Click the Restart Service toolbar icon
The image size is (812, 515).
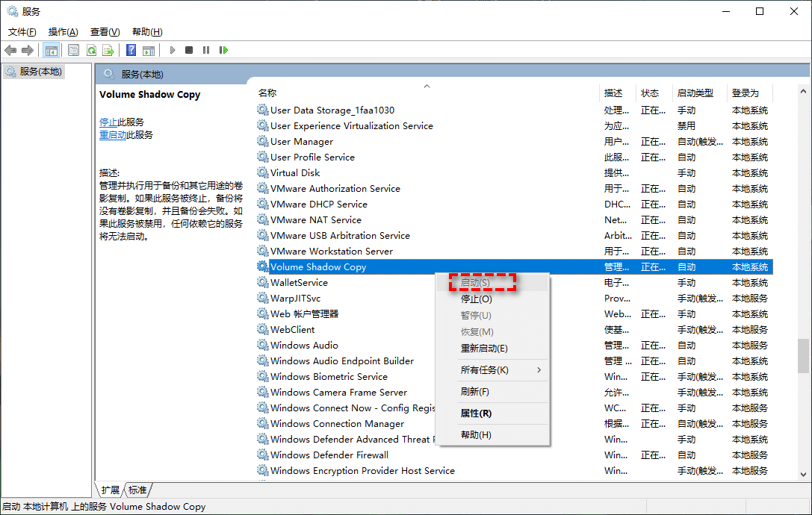[x=223, y=50]
